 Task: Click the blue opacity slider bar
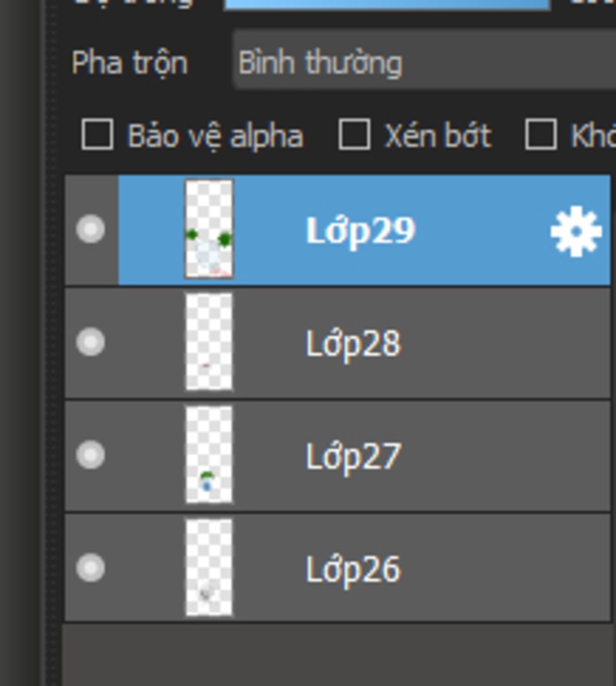[387, 4]
